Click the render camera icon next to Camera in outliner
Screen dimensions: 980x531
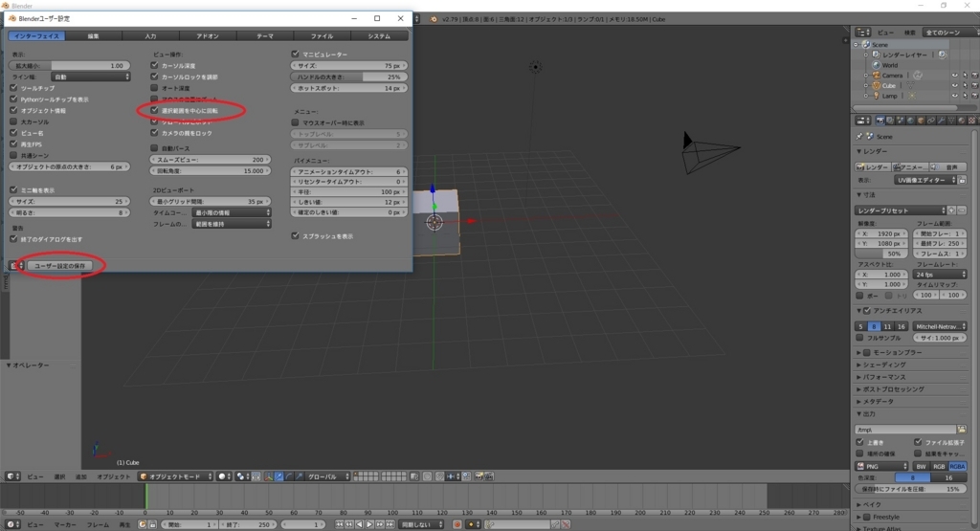[974, 75]
